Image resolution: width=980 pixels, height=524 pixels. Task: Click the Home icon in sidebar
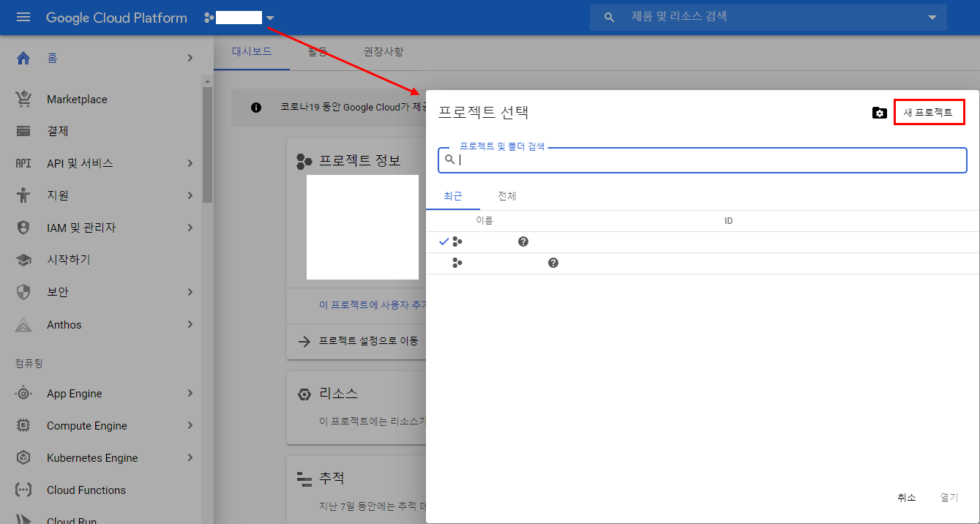tap(23, 58)
